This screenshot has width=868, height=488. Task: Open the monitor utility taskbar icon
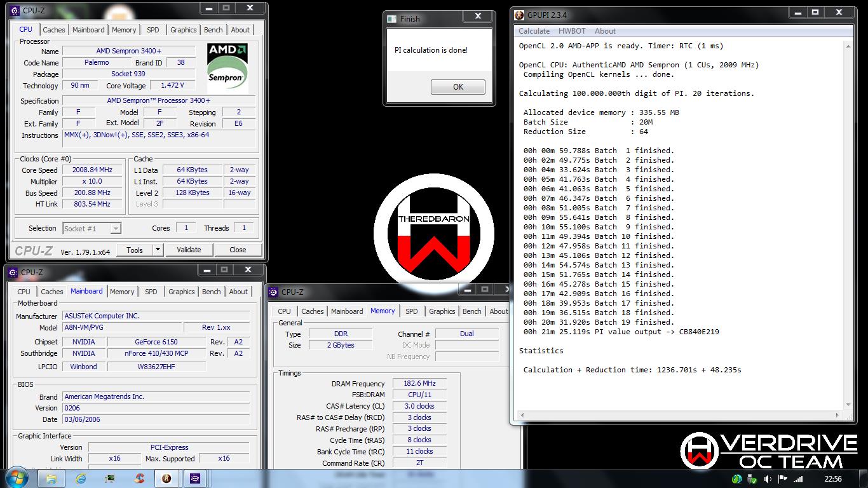pos(109,478)
